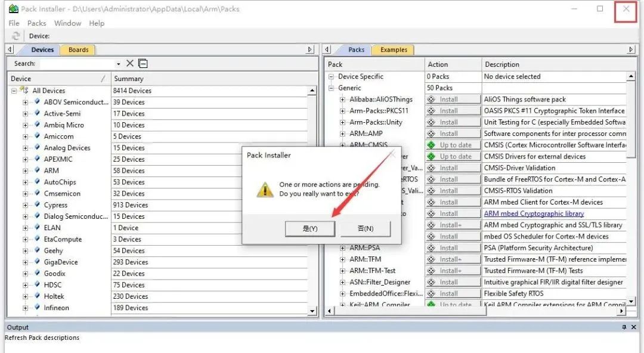
Task: Sort by the Device column header
Action: point(58,79)
